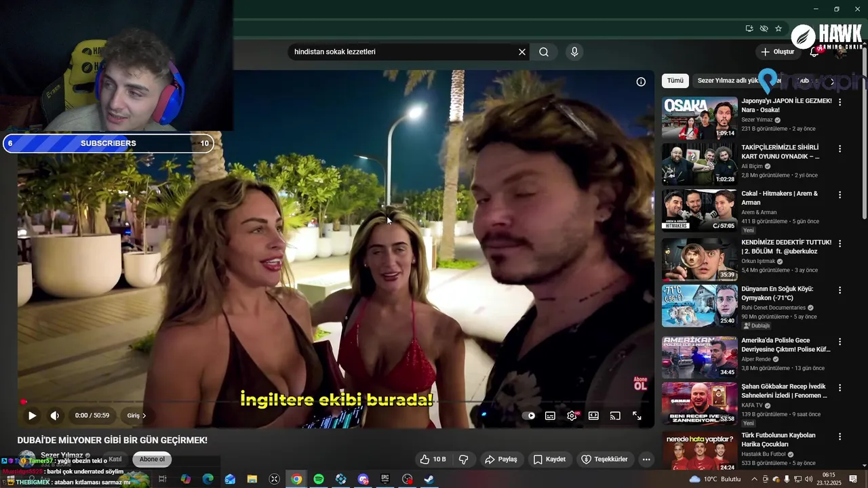Viewport: 868px width, 488px height.
Task: Play the video with the play button
Action: click(32, 415)
